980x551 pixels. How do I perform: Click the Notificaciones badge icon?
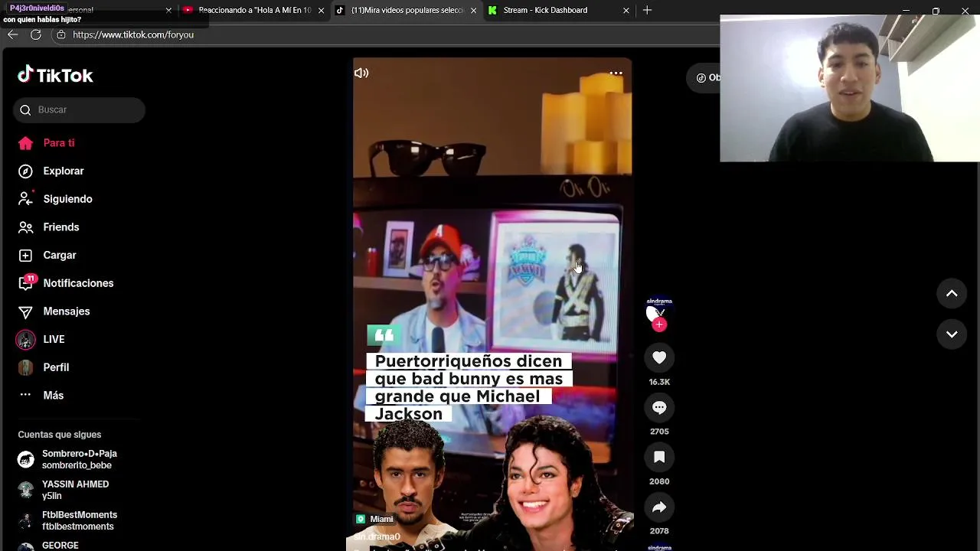(26, 282)
